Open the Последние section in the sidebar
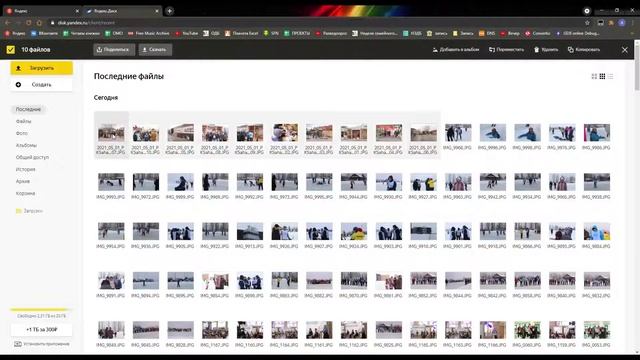This screenshot has width=640, height=360. (x=28, y=109)
